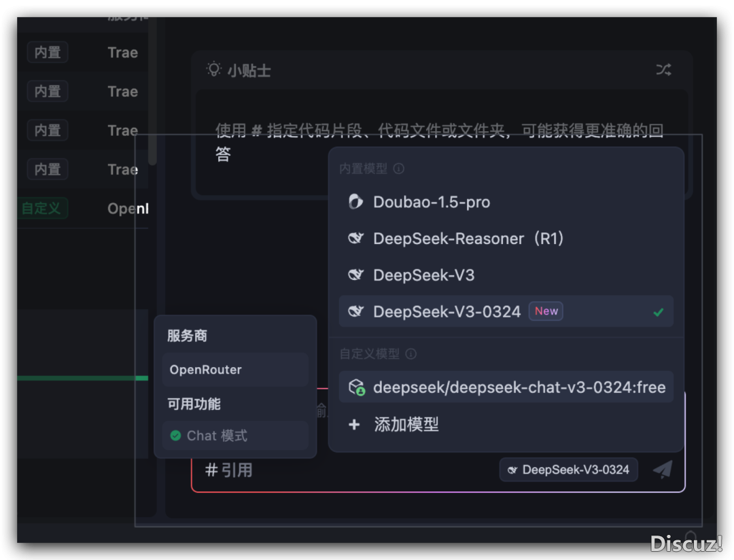Click the 可用功能 heading label
Screen dimensions: 734x560
[194, 404]
